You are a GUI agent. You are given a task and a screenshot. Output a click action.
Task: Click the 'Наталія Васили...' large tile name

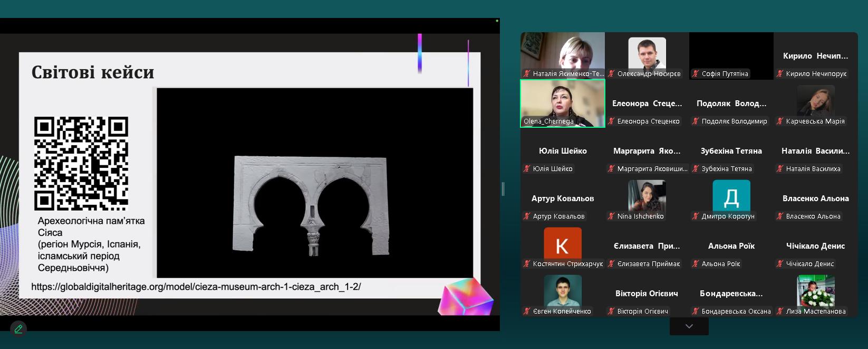pos(816,151)
